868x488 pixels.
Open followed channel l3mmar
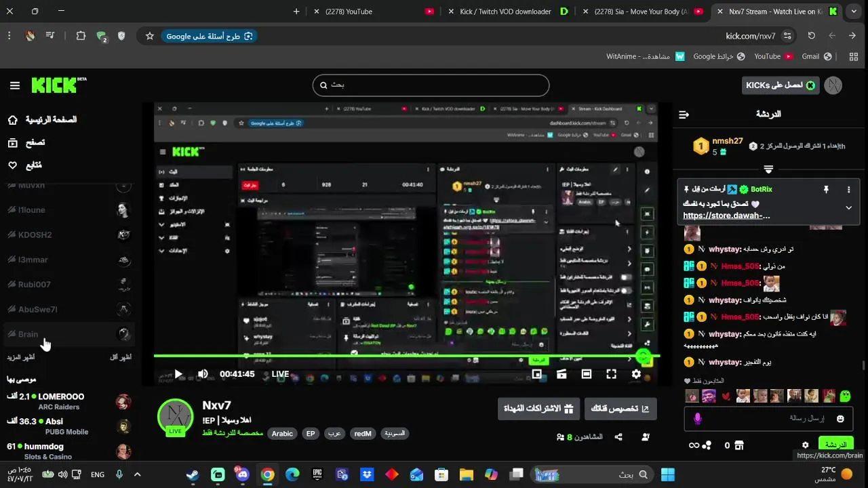tap(68, 260)
